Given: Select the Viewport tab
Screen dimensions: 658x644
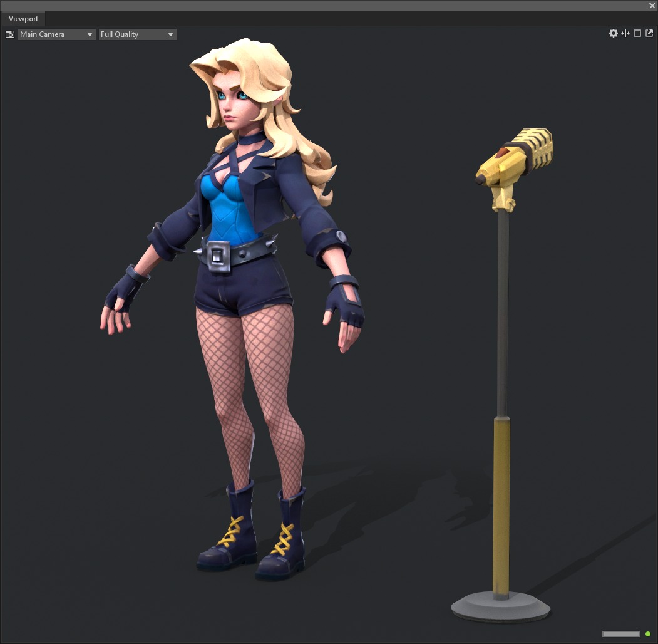Looking at the screenshot, I should click(23, 19).
